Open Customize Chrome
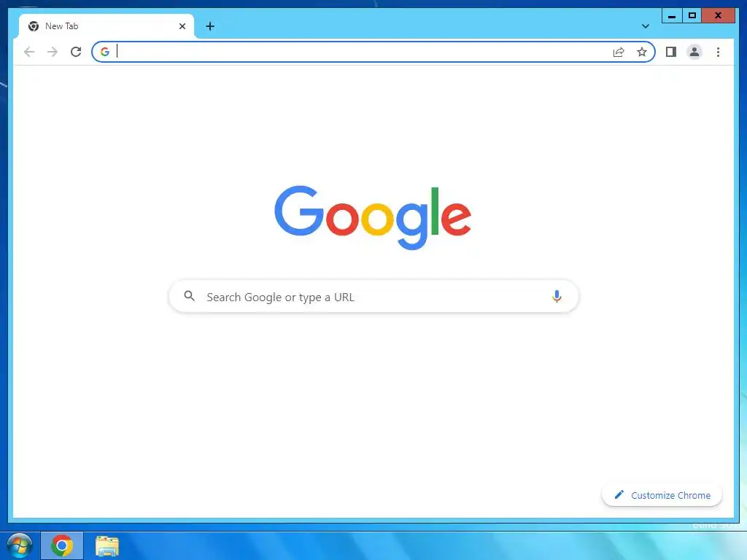 (x=662, y=495)
